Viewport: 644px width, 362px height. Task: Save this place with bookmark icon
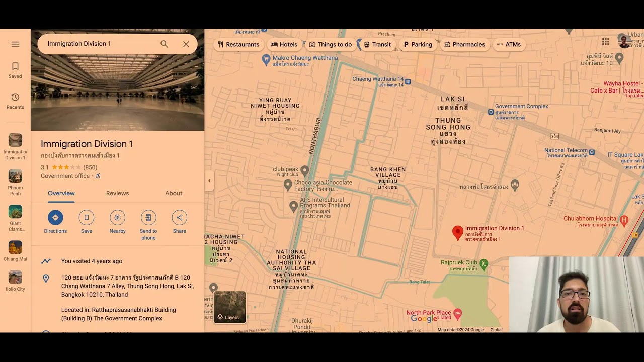[87, 222]
